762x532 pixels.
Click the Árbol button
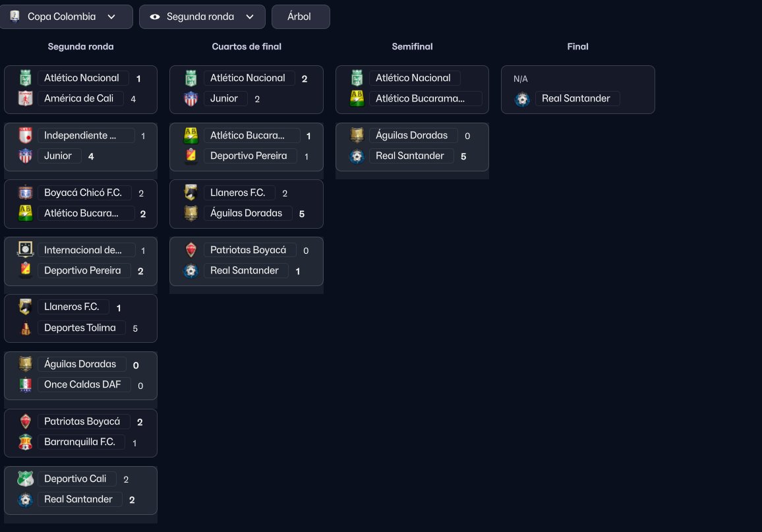pyautogui.click(x=301, y=16)
